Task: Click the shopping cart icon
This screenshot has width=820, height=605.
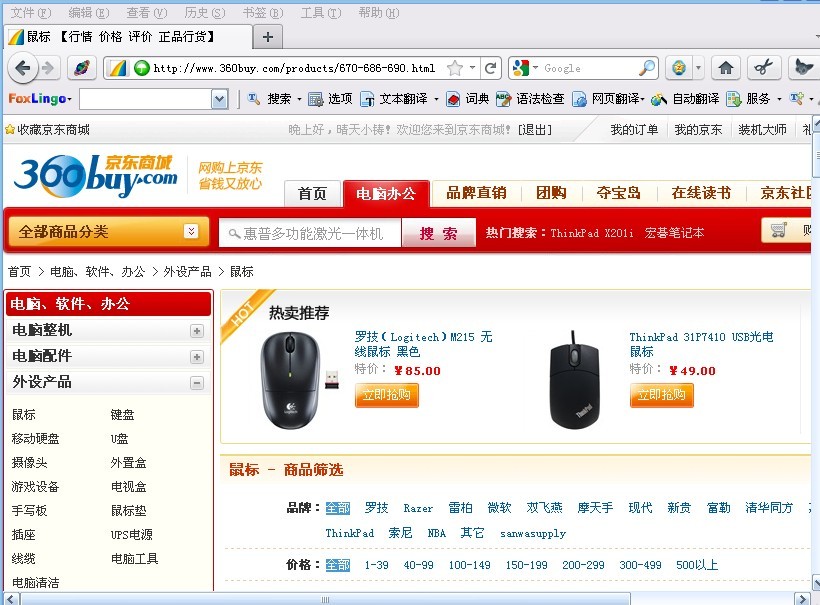Action: [779, 230]
